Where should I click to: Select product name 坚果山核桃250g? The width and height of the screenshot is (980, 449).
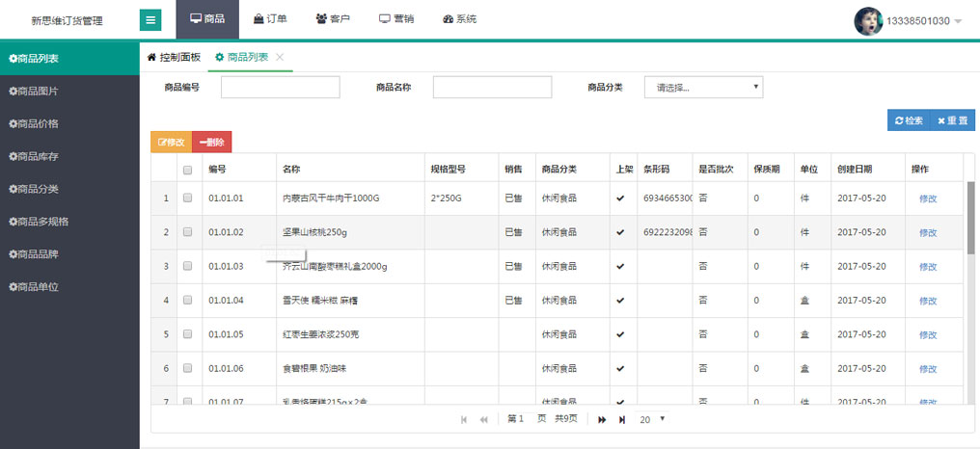pyautogui.click(x=314, y=232)
